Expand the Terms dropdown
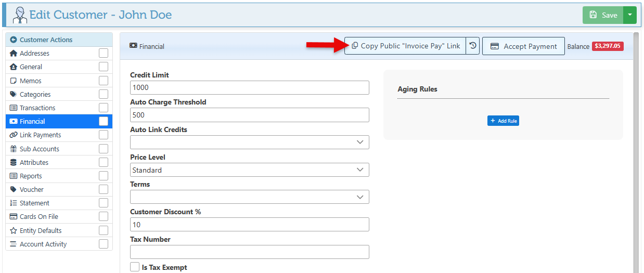The image size is (644, 273). tap(249, 197)
